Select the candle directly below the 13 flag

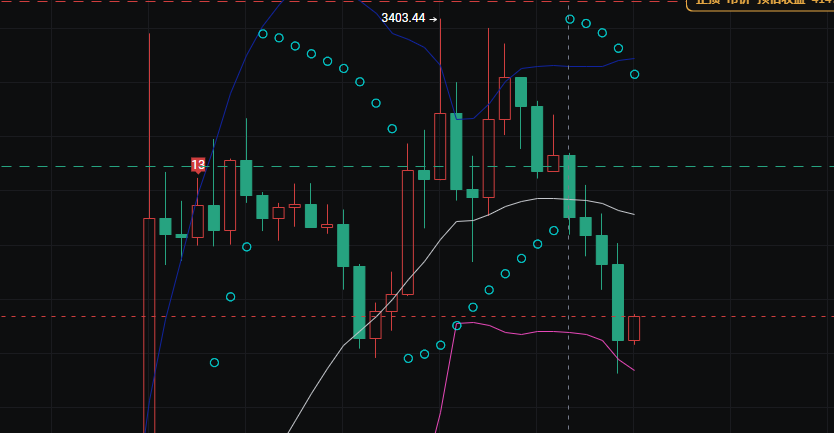pyautogui.click(x=197, y=221)
